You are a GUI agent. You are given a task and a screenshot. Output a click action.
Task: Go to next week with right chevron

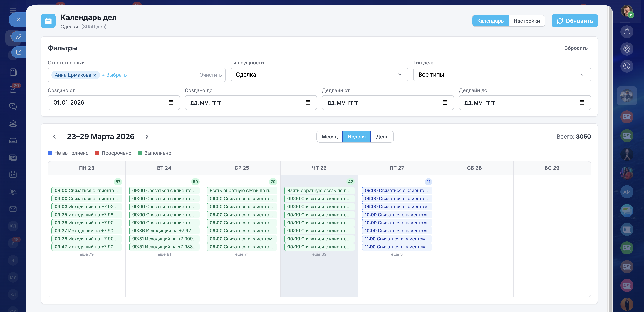click(147, 137)
